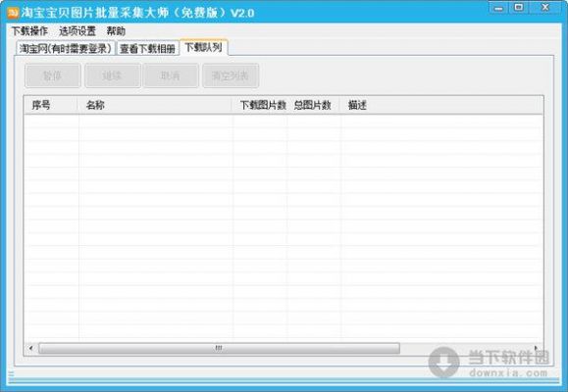Open the 下载操作 menu
Viewport: 568px width, 392px height.
click(29, 31)
